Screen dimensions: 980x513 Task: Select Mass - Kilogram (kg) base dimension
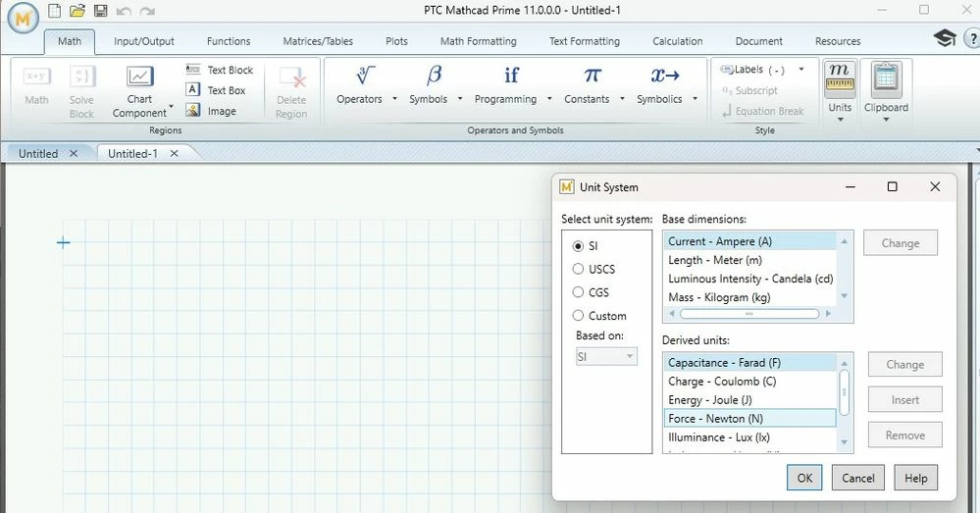[x=749, y=297]
